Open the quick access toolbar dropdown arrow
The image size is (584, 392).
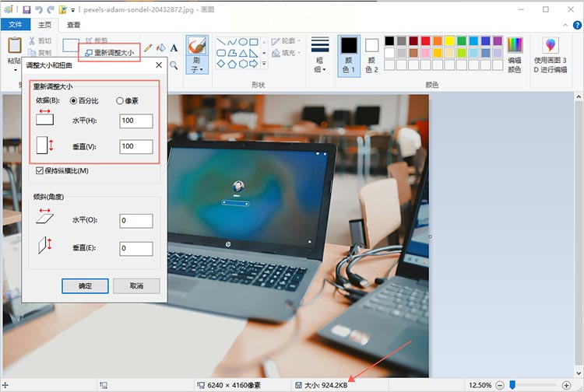click(x=72, y=10)
